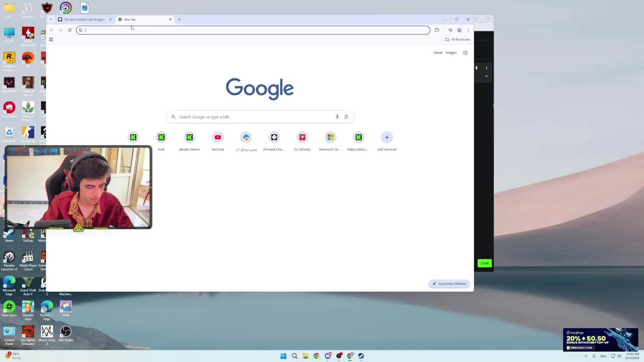This screenshot has width=644, height=362.
Task: Click the Add shortcut plus tile
Action: tap(386, 141)
